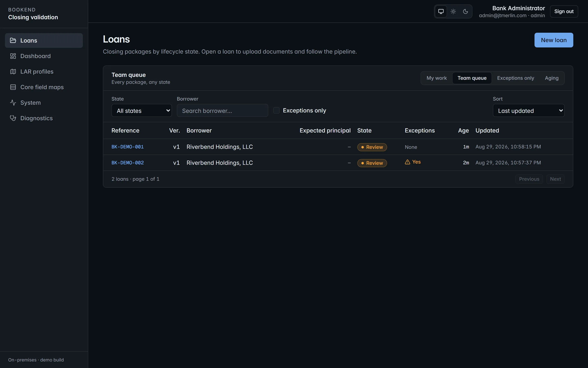
Task: Click the Loans folder icon in sidebar
Action: [13, 40]
